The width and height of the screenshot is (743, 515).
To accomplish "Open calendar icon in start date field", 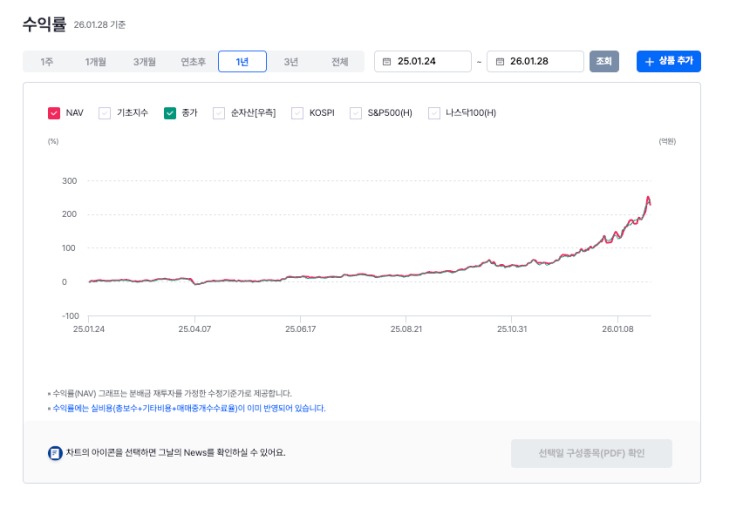I will click(x=387, y=62).
